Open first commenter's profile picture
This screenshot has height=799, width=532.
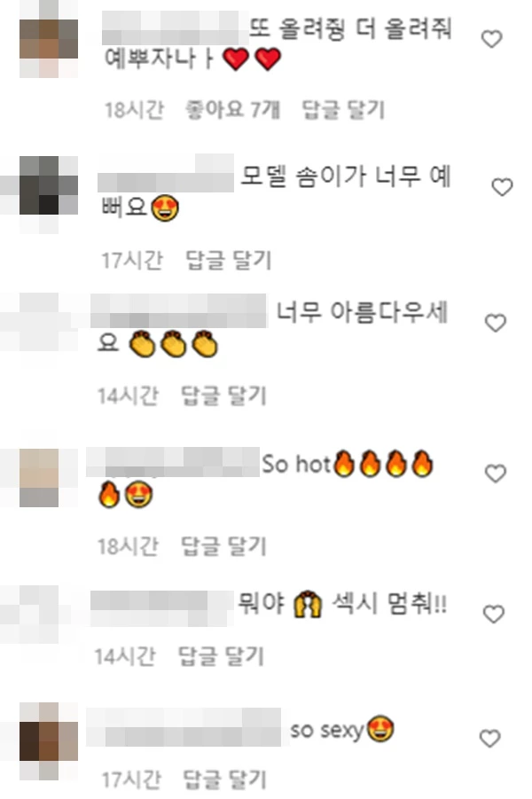[49, 39]
